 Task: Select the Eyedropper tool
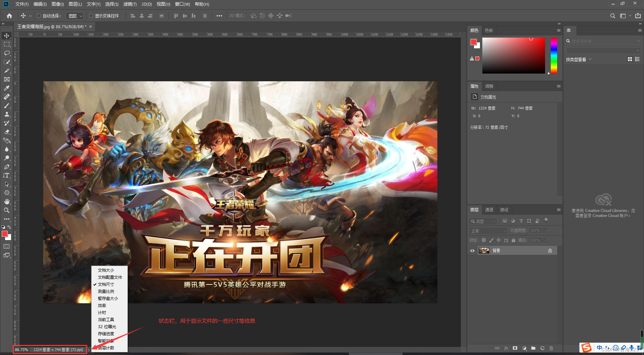pos(7,88)
